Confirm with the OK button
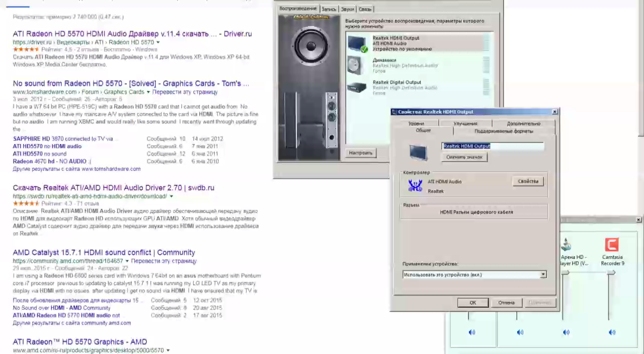The height and width of the screenshot is (354, 644). (x=472, y=303)
